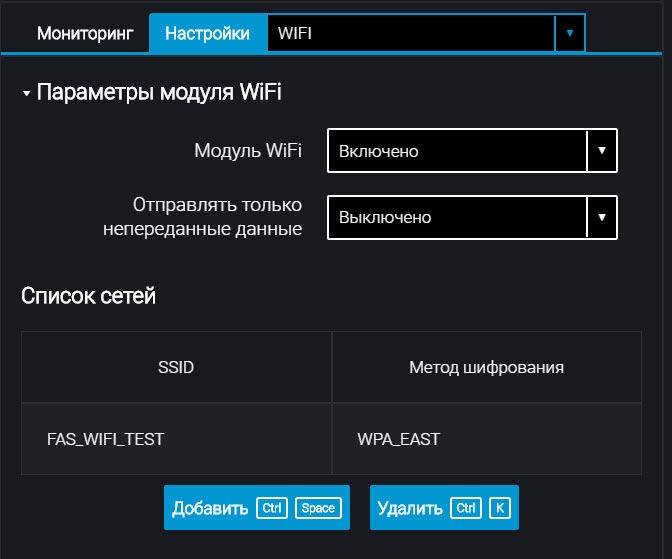Collapse the Параметры модуля WiFi section
672x559 pixels.
(x=27, y=93)
